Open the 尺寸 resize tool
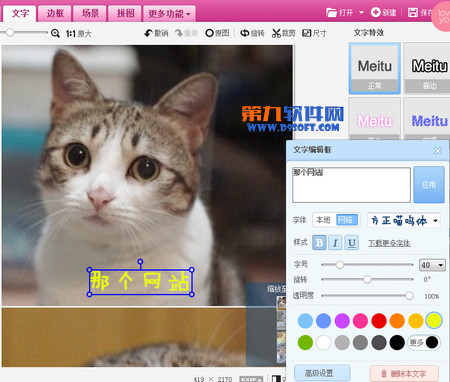The height and width of the screenshot is (382, 450). tap(314, 33)
